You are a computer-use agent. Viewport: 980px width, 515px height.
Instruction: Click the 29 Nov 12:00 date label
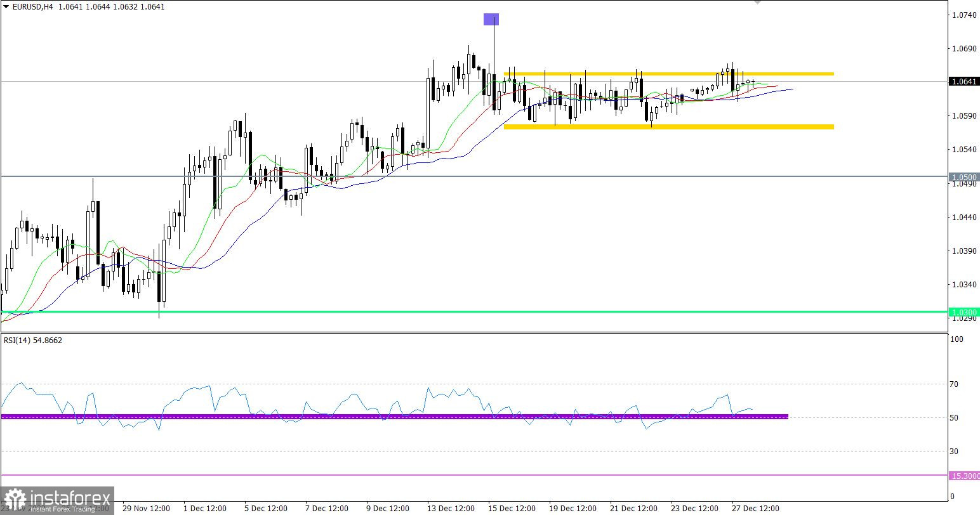(x=146, y=509)
